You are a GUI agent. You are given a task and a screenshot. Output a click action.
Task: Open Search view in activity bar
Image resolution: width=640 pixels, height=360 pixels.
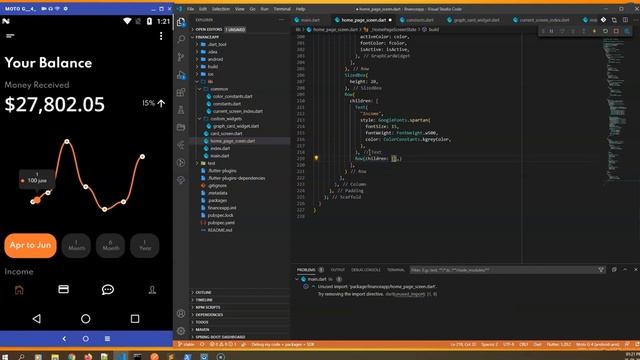pos(181,39)
